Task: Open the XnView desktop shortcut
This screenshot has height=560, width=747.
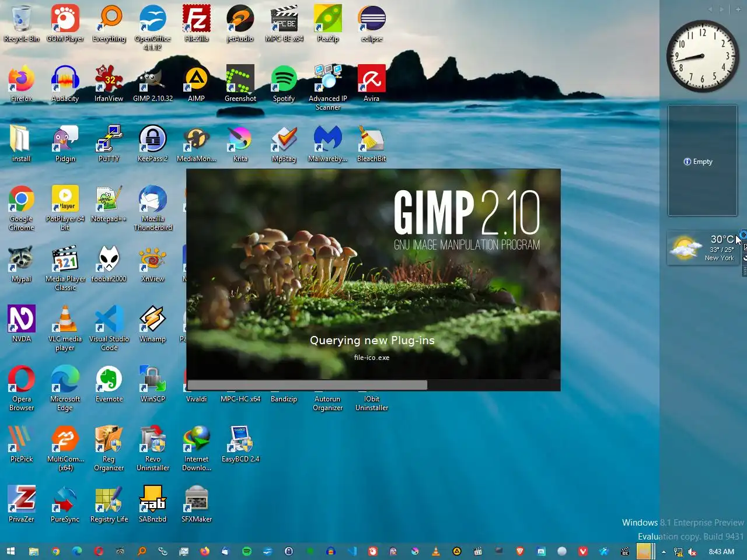Action: pyautogui.click(x=153, y=264)
